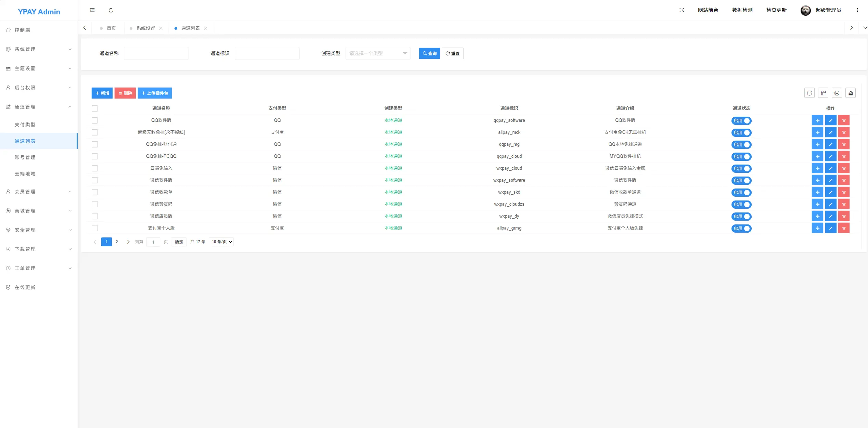Image resolution: width=868 pixels, height=428 pixels.
Task: Collapse the sidebar with hamburger icon
Action: [92, 10]
